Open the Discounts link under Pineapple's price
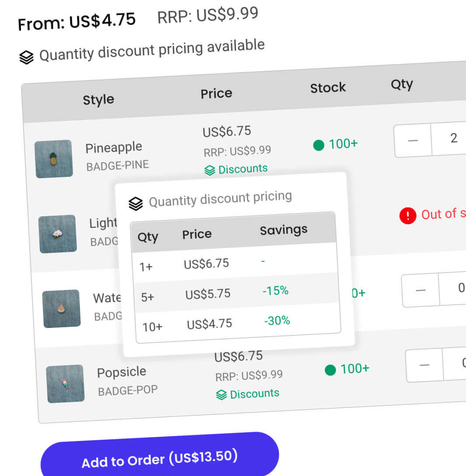This screenshot has width=466, height=476. 243,169
